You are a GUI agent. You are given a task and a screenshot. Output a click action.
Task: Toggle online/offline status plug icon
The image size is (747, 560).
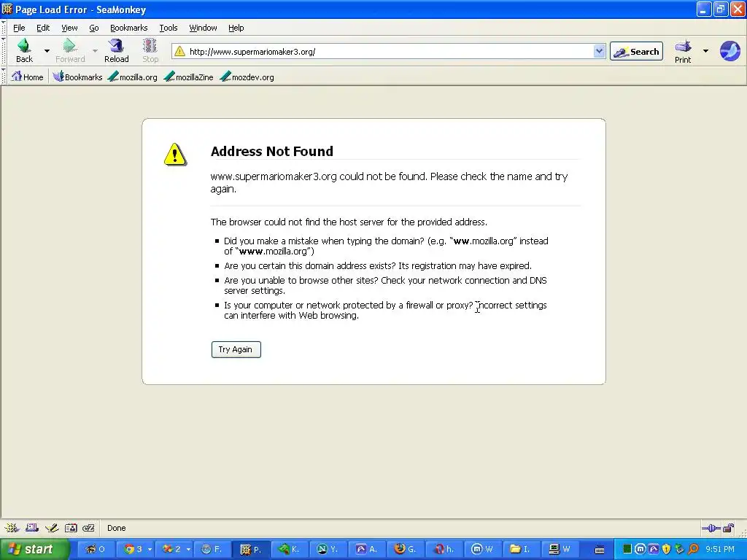point(711,528)
